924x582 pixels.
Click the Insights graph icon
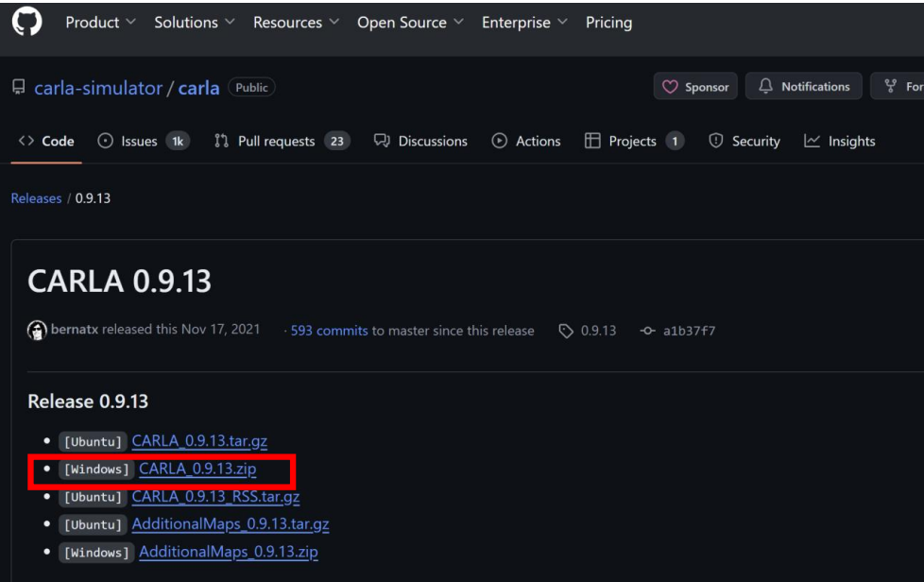(812, 140)
